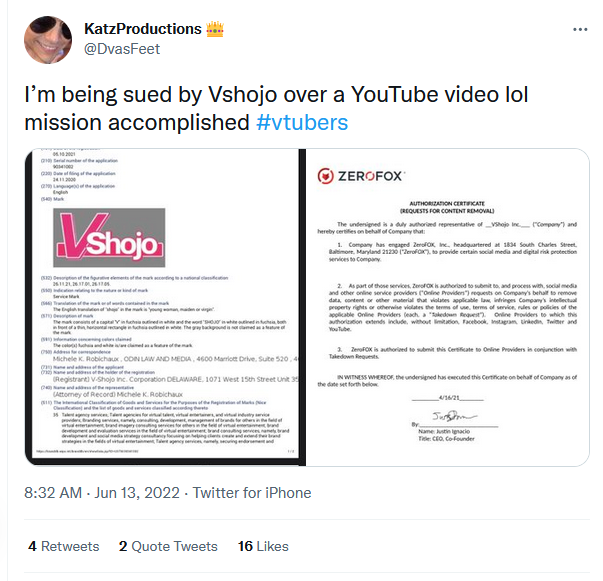Click the signature on the authorization certificate

point(454,416)
